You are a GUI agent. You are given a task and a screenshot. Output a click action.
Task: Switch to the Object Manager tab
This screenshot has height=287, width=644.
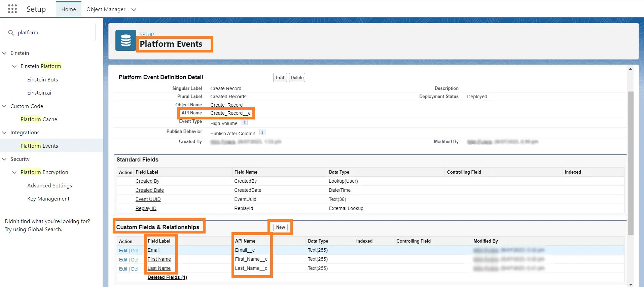point(106,9)
